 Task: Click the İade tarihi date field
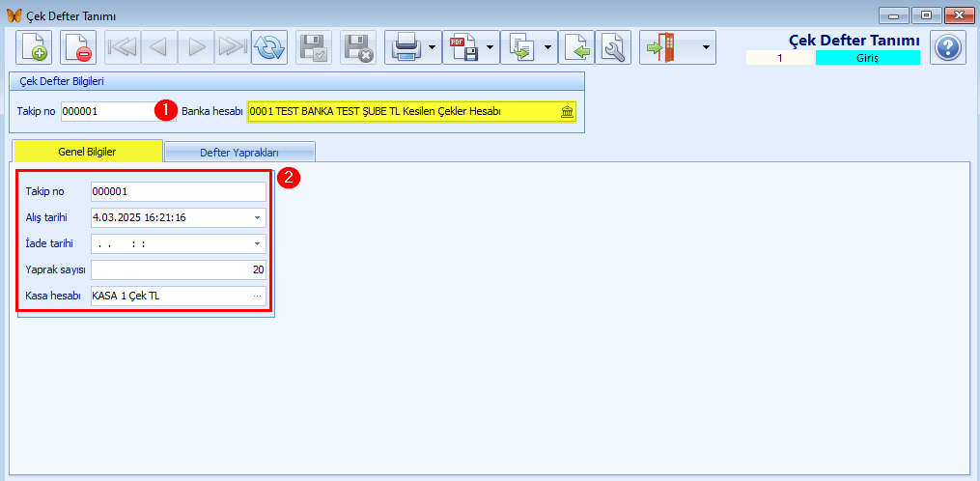(178, 244)
